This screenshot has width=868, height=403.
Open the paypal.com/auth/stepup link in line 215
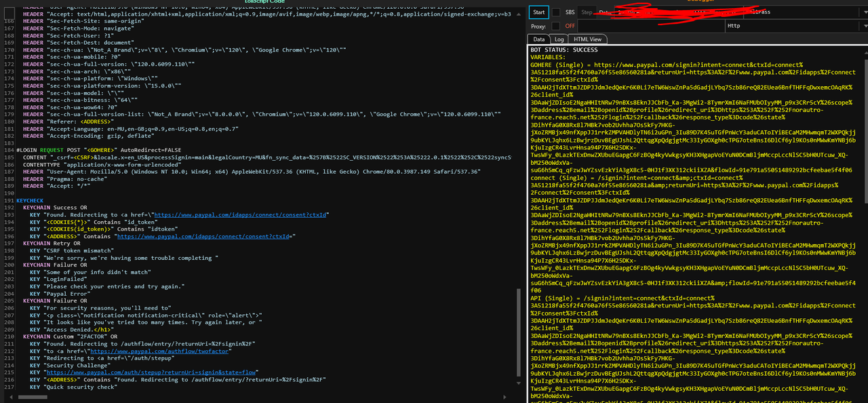pos(151,372)
